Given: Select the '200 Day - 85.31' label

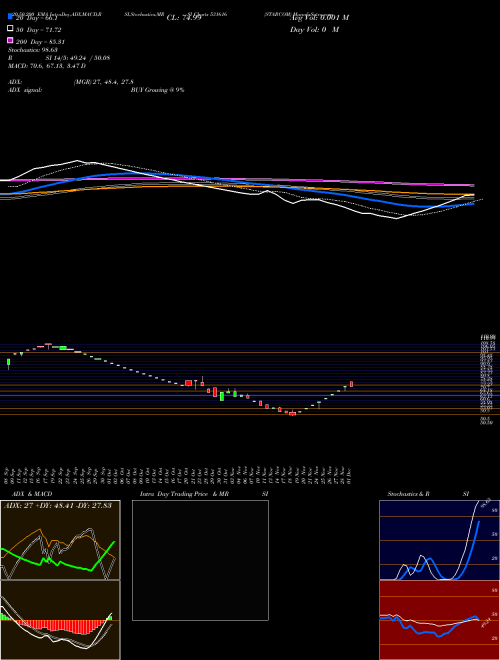Looking at the screenshot, I should pyautogui.click(x=40, y=42).
